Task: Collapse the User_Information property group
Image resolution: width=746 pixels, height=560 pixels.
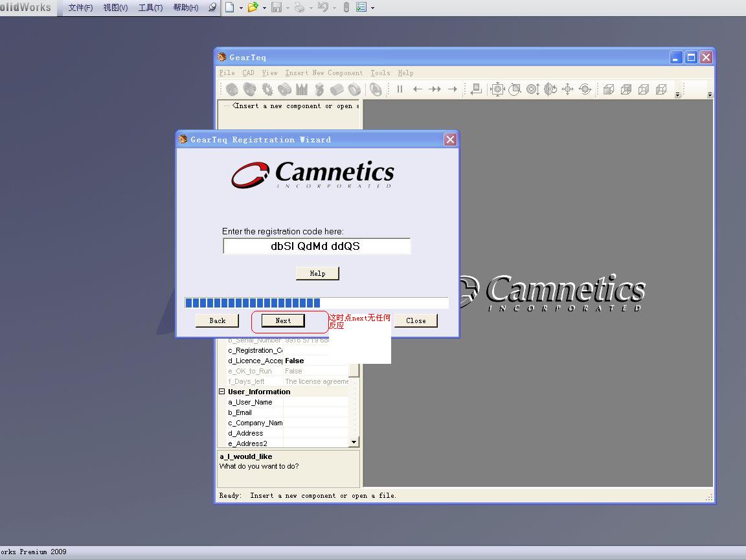Action: [221, 392]
